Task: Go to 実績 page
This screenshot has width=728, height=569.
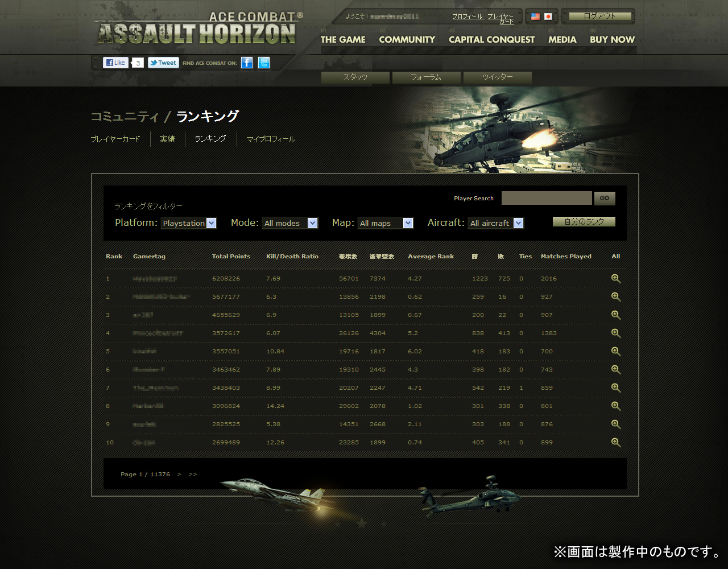Action: (167, 139)
